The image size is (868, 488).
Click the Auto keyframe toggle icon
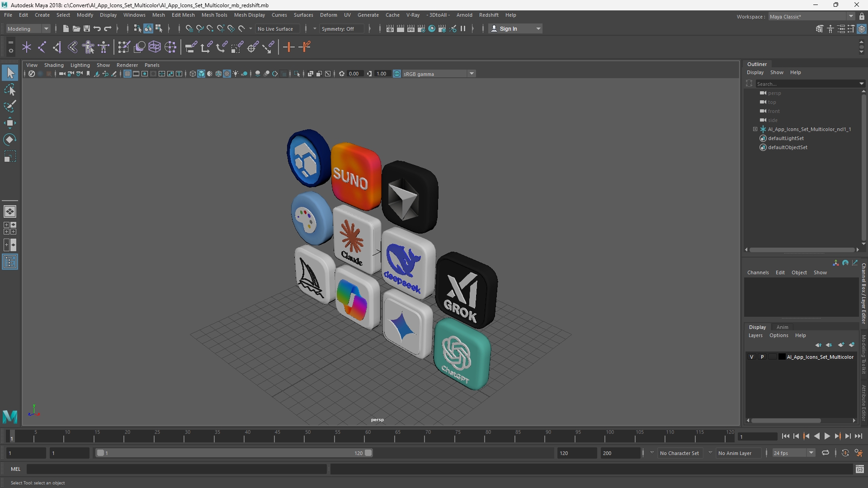click(x=845, y=453)
